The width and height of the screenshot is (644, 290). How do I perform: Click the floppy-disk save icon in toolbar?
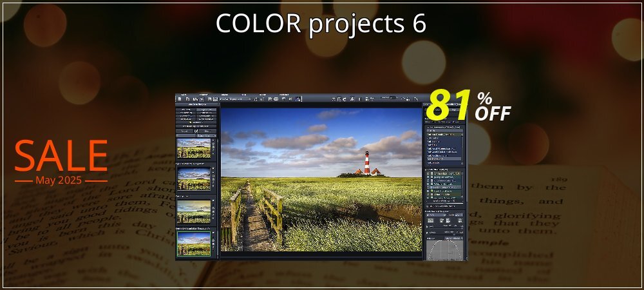(209, 99)
